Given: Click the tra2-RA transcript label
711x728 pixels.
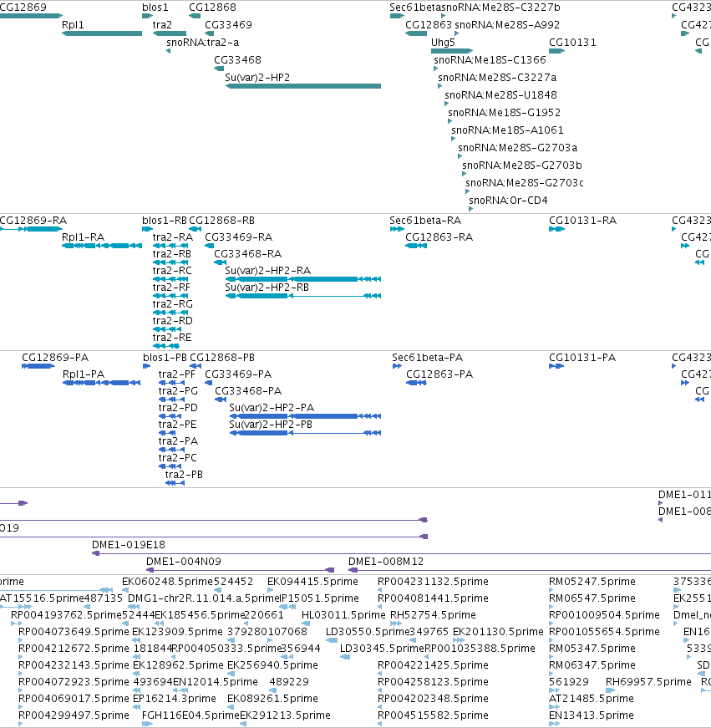Looking at the screenshot, I should point(173,237).
